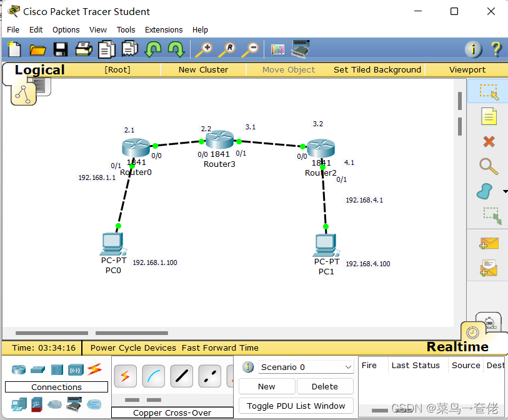The width and height of the screenshot is (508, 420).
Task: Choose the Place Note tool
Action: [x=489, y=116]
